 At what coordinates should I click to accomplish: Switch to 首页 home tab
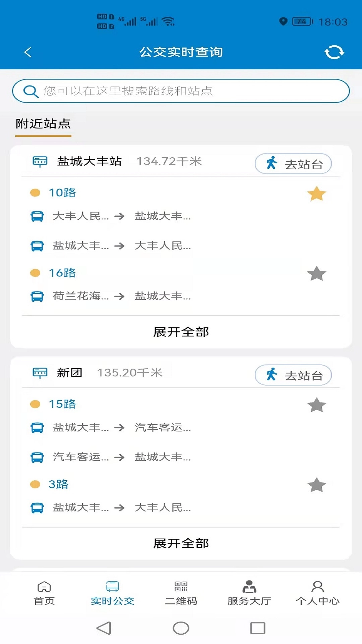(44, 593)
